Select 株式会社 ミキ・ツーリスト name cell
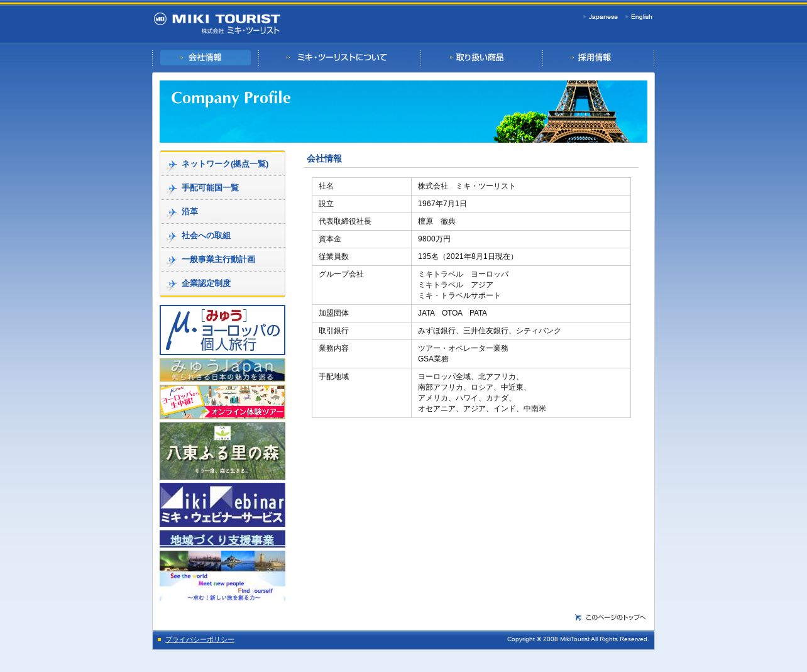The image size is (807, 672). [521, 186]
